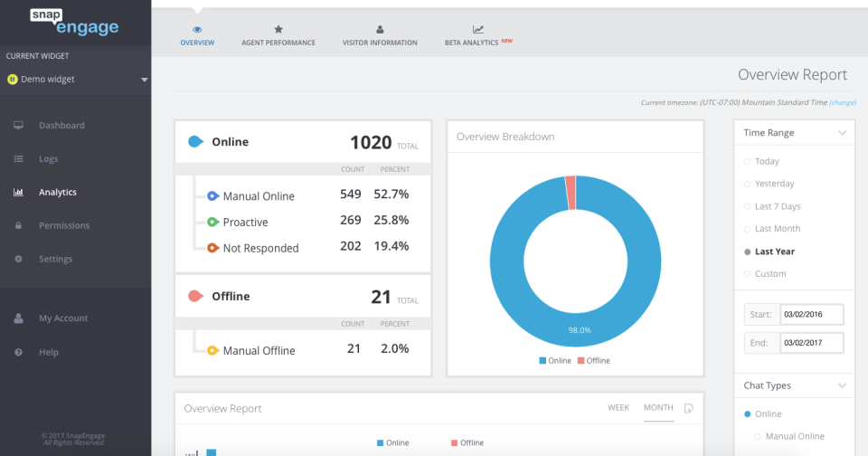Click the Start date input field
The image size is (868, 456).
[811, 315]
